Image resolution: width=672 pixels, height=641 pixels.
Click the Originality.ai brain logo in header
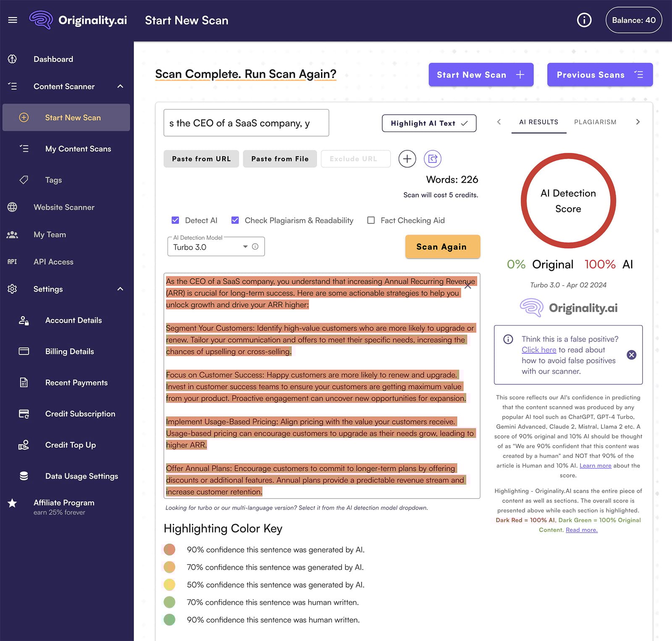tap(41, 20)
